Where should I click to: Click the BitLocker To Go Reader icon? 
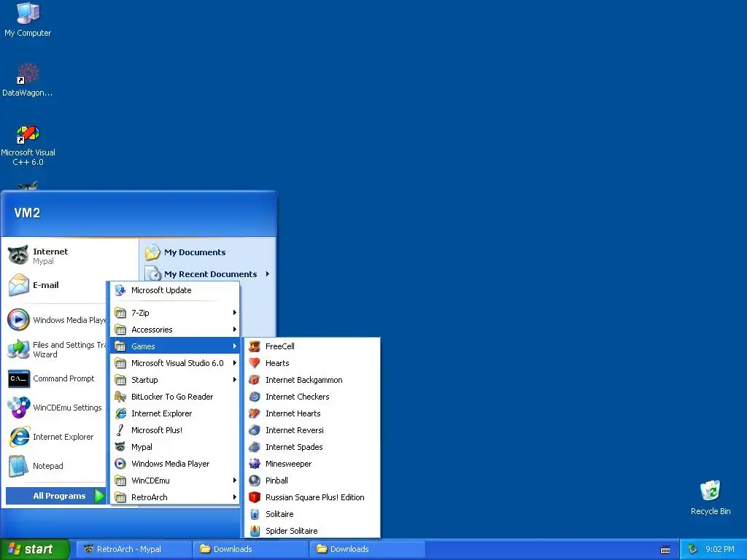(120, 396)
